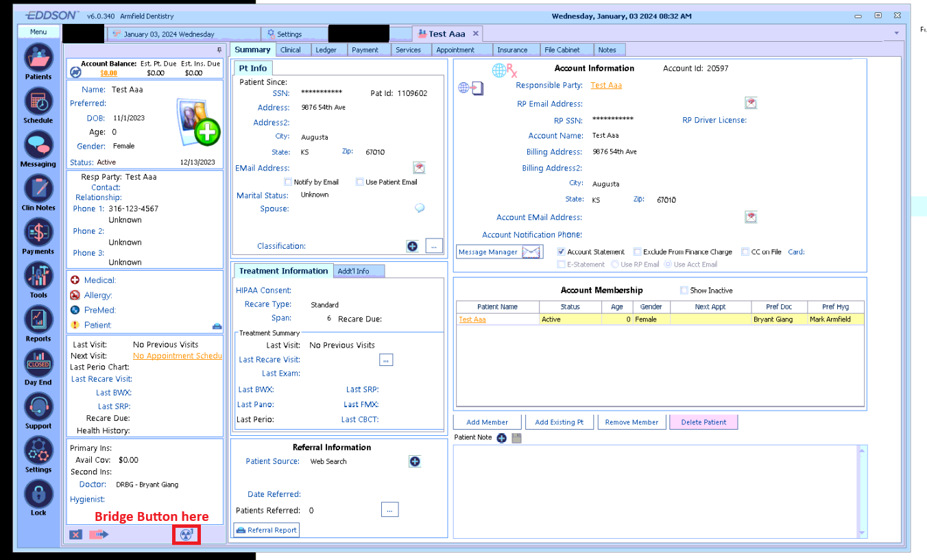Open the Referral Report button
The width and height of the screenshot is (927, 560).
(266, 530)
